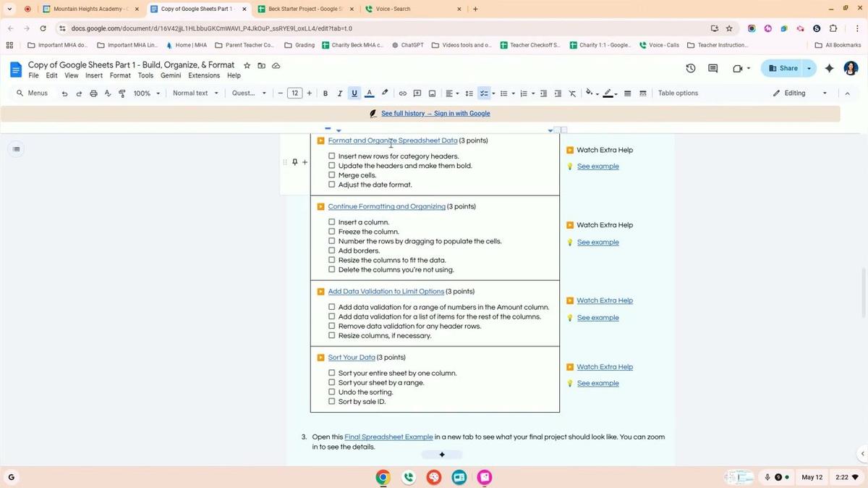Click the undo arrow in the Docs toolbar
This screenshot has width=868, height=488.
[x=64, y=93]
